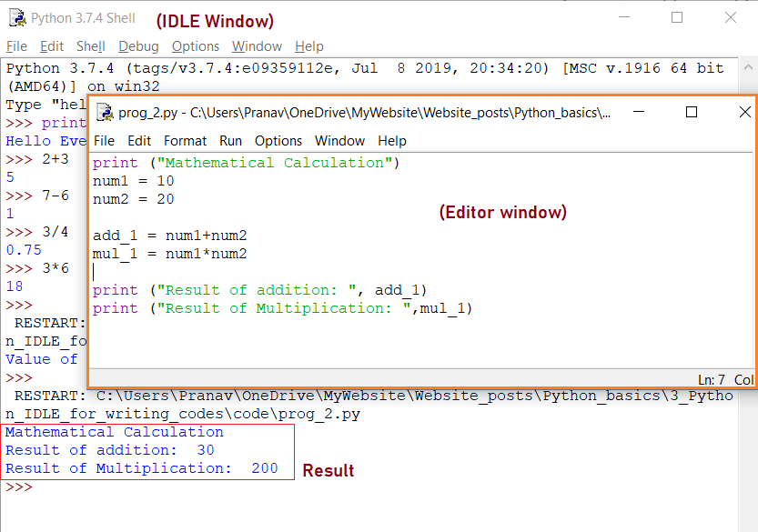
Task: Open the File menu of prog_2.py editor
Action: [104, 141]
